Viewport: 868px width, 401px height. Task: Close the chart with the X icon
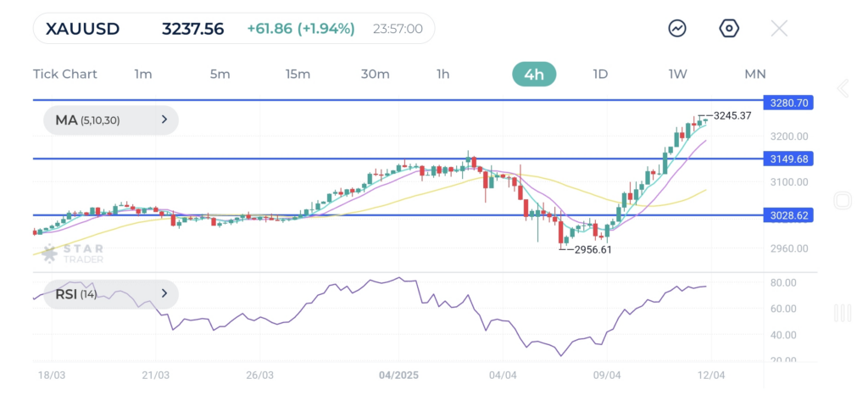coord(779,29)
